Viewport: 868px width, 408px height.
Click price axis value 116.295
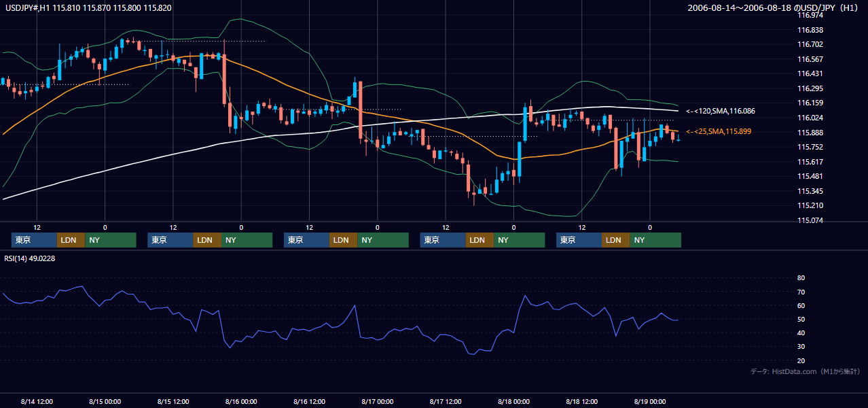[810, 88]
